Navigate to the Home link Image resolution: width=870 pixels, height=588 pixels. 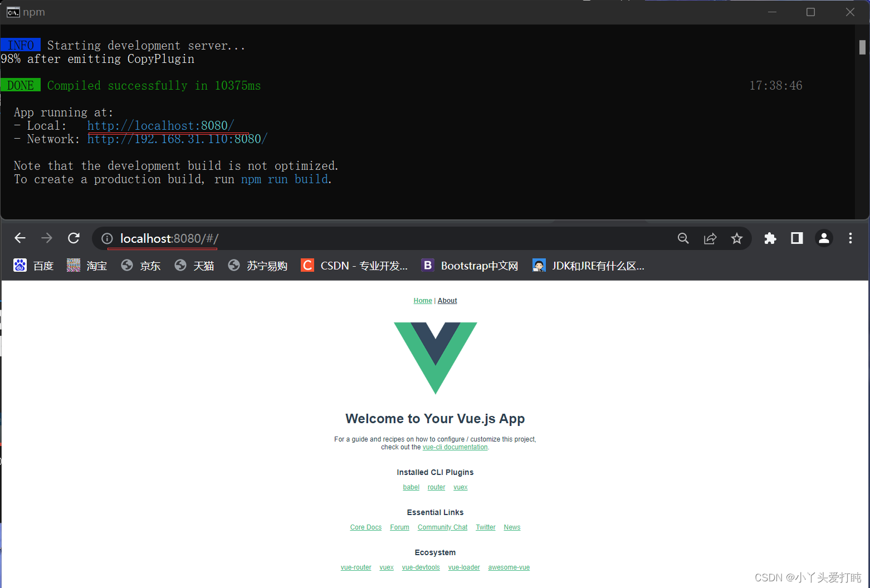tap(423, 301)
